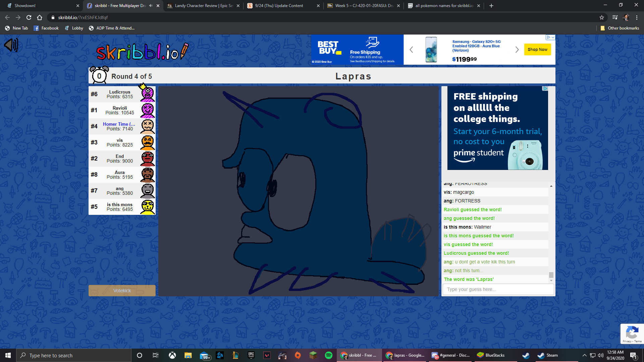
Task: Go to browser home page
Action: pyautogui.click(x=40, y=17)
